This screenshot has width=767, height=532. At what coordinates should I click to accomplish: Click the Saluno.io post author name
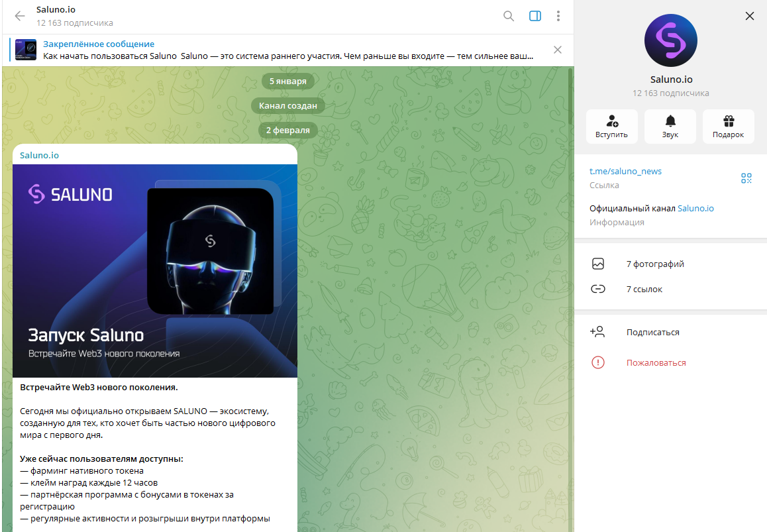tap(39, 155)
